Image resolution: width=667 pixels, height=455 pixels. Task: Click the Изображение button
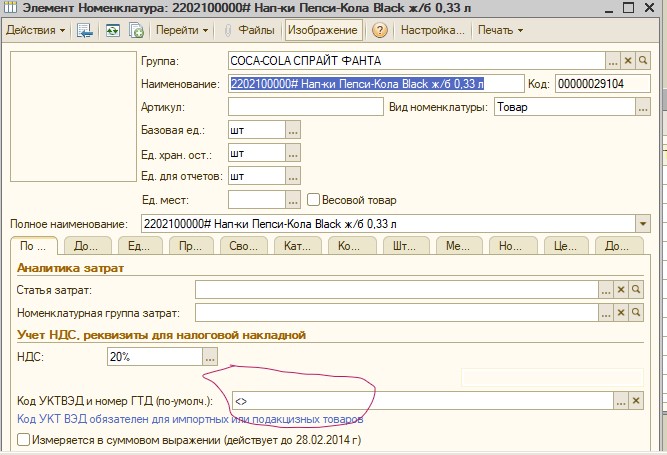(x=323, y=30)
